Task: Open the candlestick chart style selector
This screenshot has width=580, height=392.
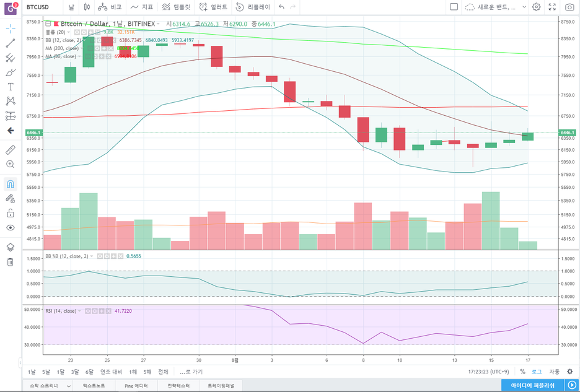Action: point(87,7)
